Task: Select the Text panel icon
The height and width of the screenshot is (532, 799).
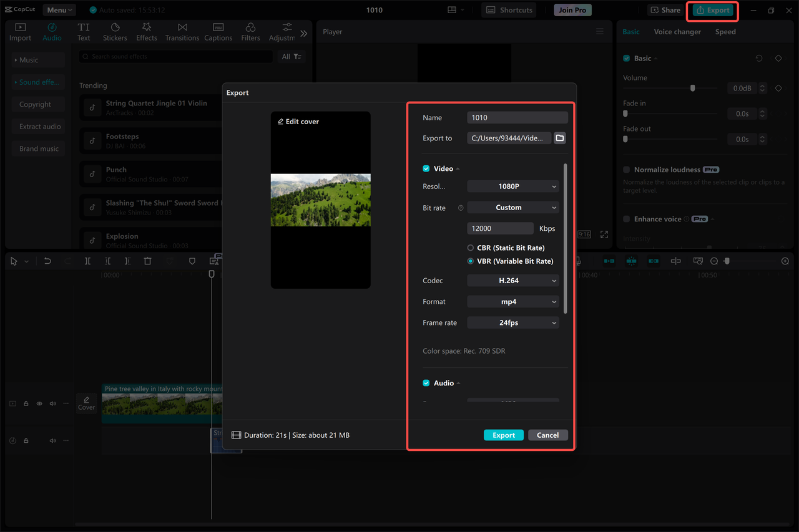Action: pos(84,31)
